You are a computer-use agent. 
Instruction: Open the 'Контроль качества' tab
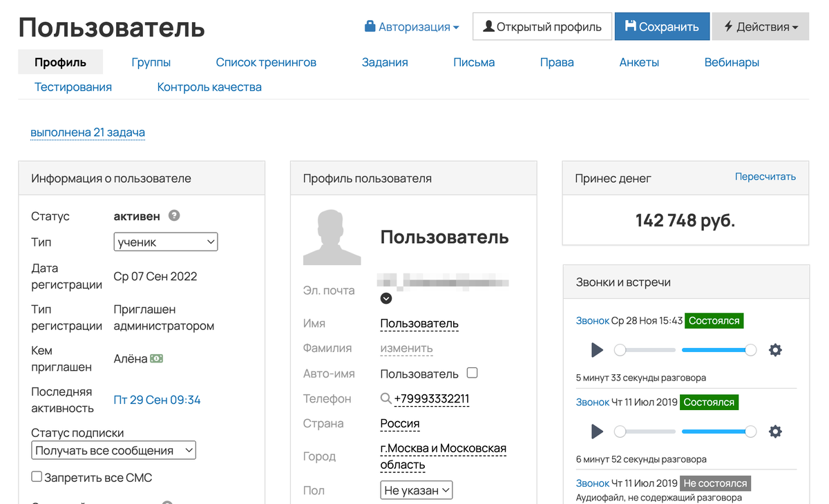(x=209, y=86)
